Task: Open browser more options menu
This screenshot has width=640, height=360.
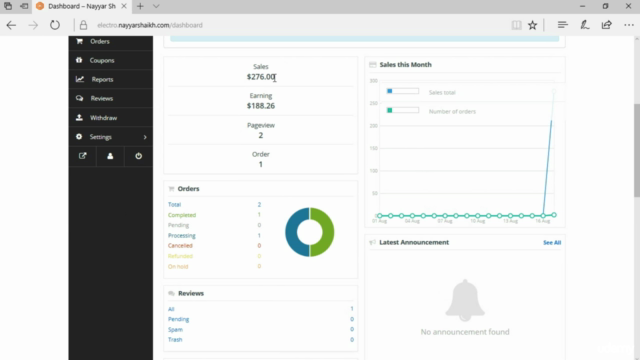Action: click(x=629, y=25)
